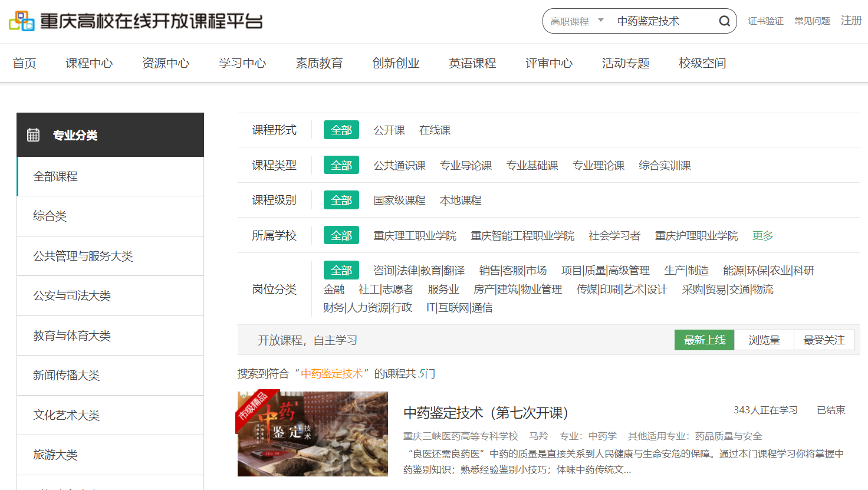Choose 金融 job category filter

click(x=334, y=290)
